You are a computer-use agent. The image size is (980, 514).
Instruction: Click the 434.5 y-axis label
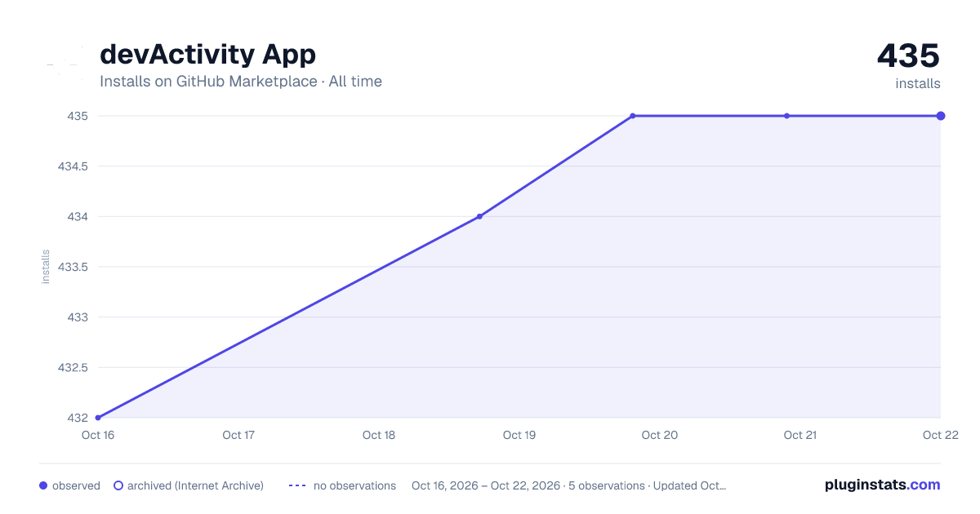72,166
